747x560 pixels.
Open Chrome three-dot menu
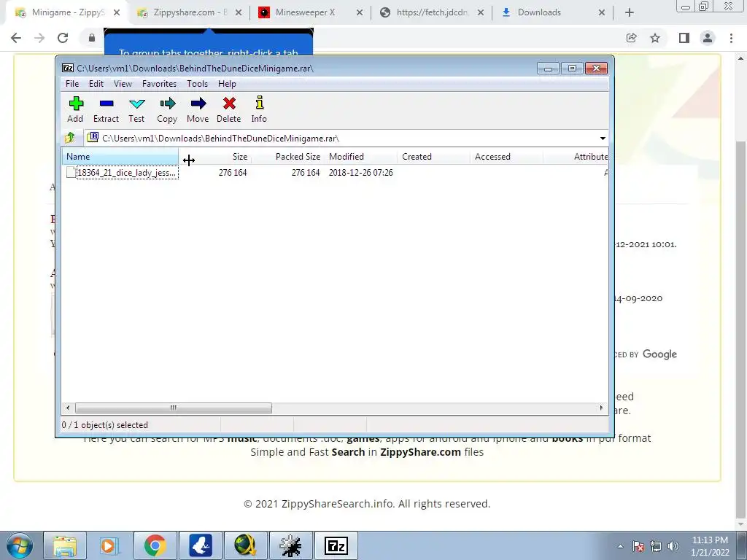[x=731, y=38]
